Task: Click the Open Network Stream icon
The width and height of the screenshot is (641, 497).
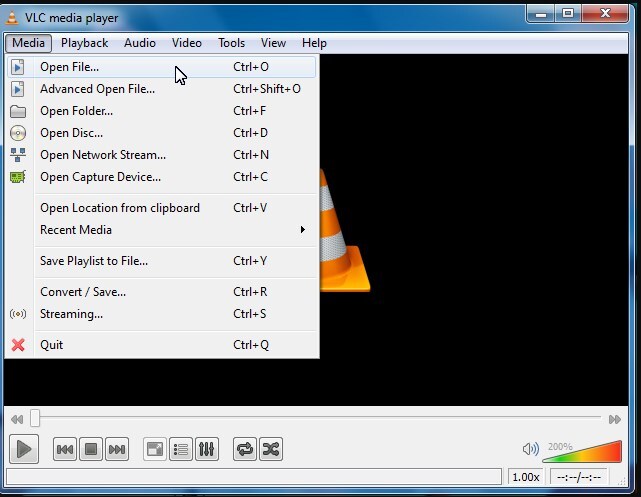Action: [18, 155]
